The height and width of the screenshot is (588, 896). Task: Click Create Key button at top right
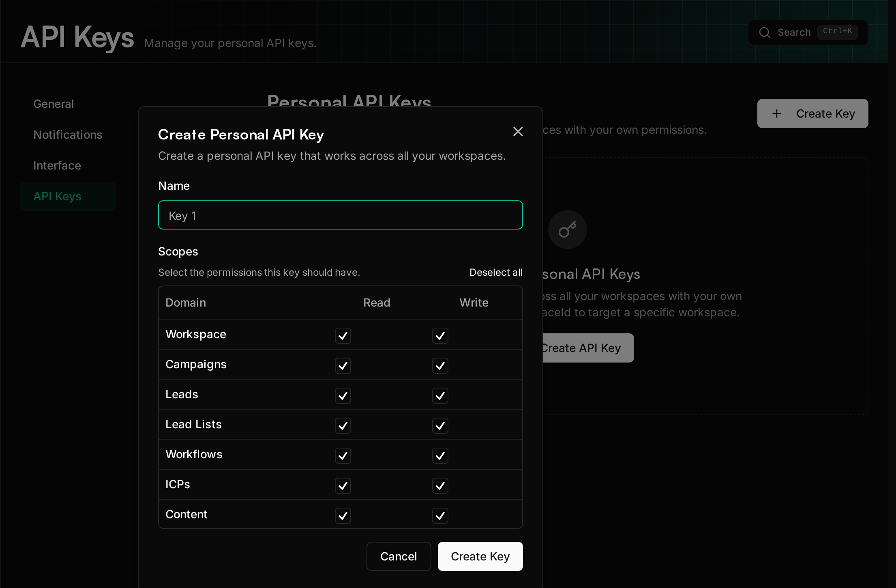coord(812,114)
